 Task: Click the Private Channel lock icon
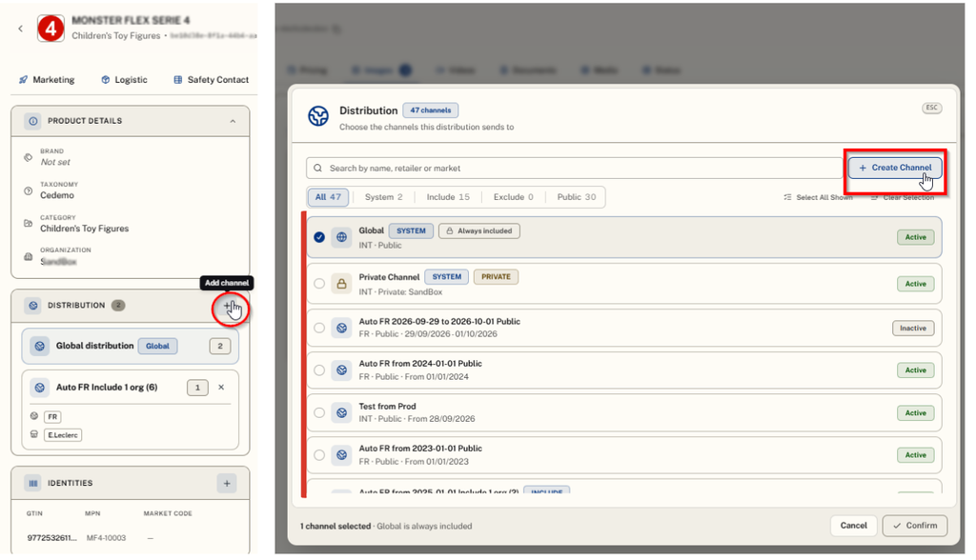click(342, 284)
